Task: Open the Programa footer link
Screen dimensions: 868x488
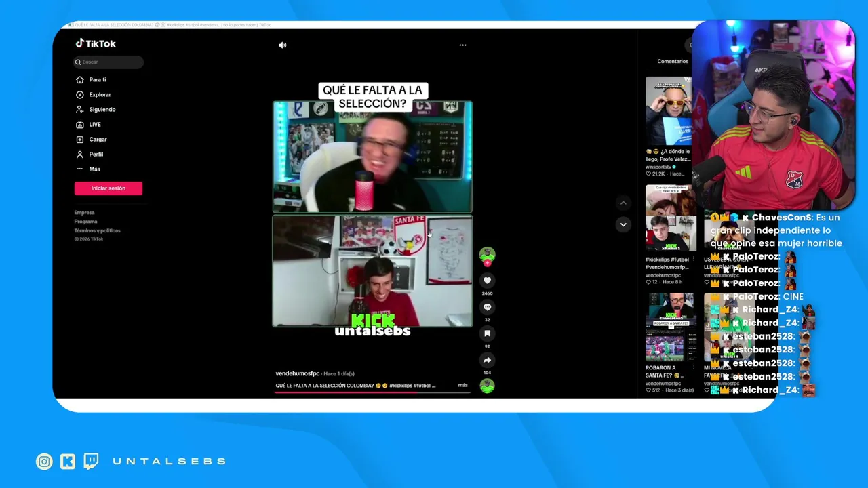Action: click(85, 222)
